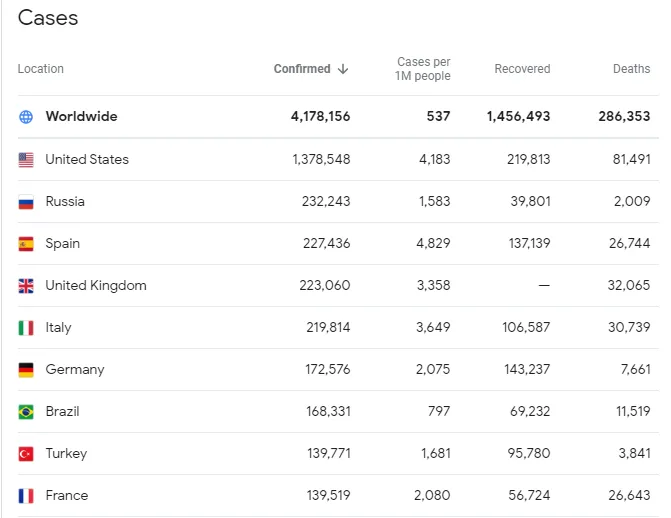Click the France flag icon

pos(26,496)
